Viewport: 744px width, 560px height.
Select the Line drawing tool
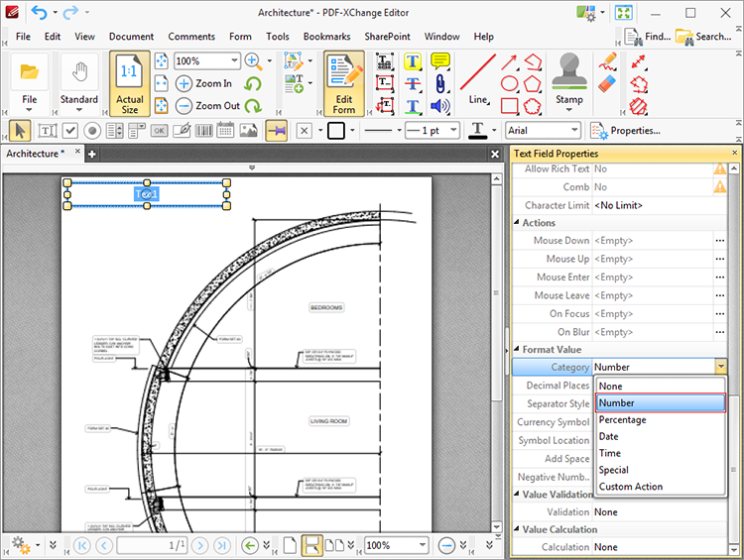pos(478,82)
